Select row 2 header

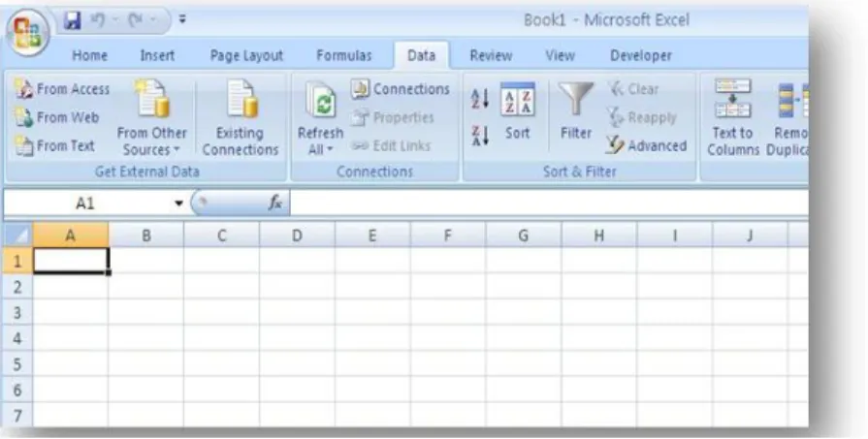coord(18,287)
